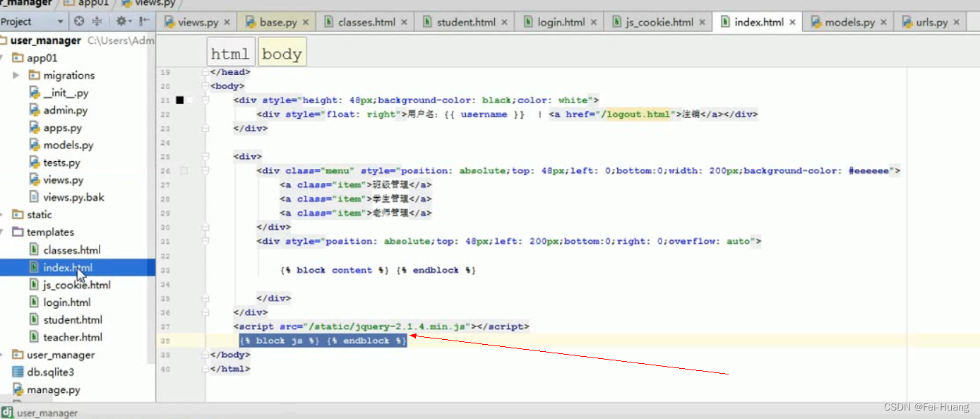Close the index.html tab
The height and width of the screenshot is (419, 980).
point(793,23)
